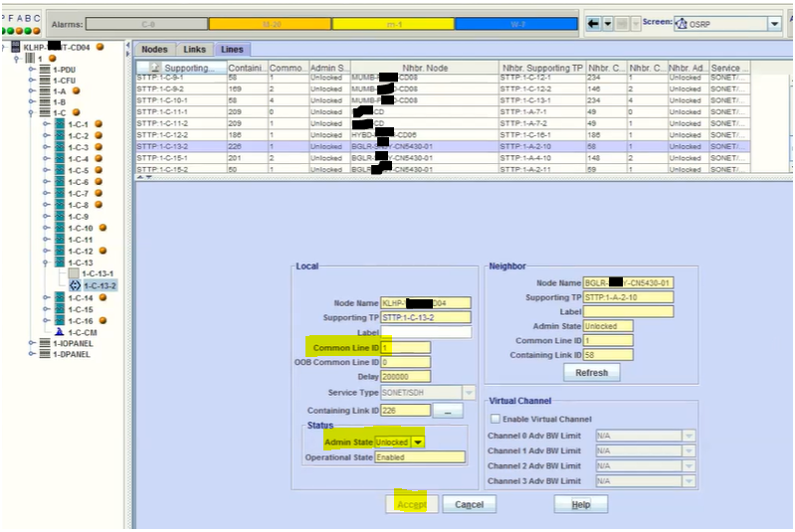Expand the 1-C-7 tree node

click(46, 193)
